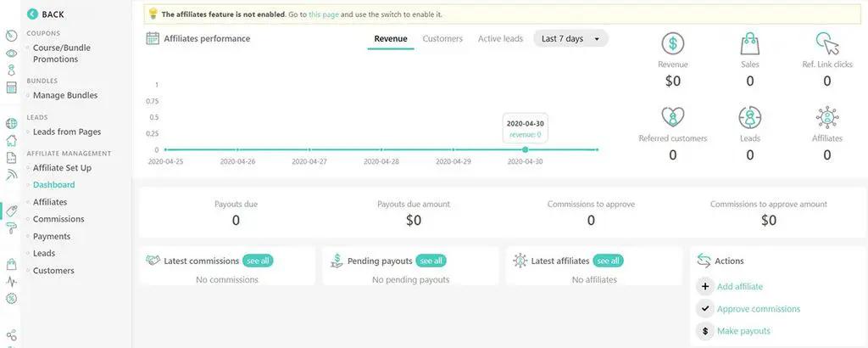Open Leads under Affiliate Management

pyautogui.click(x=44, y=253)
